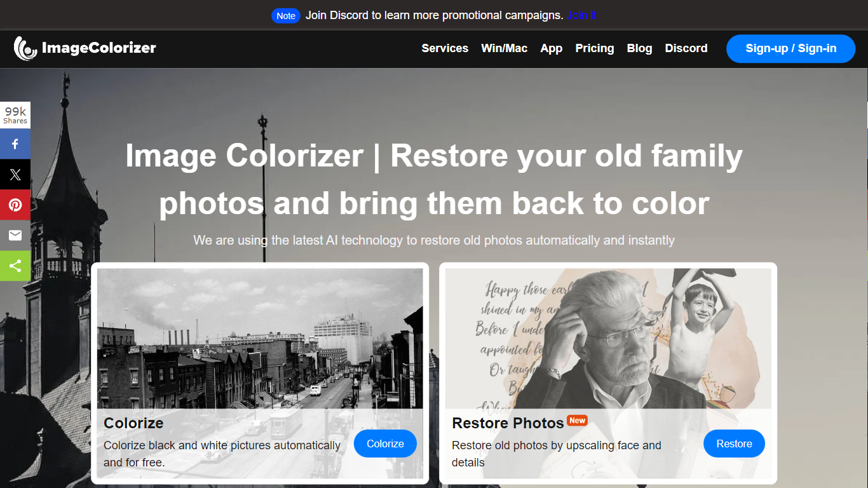Image resolution: width=868 pixels, height=488 pixels.
Task: Click the 99k Shares counter
Action: (x=15, y=115)
